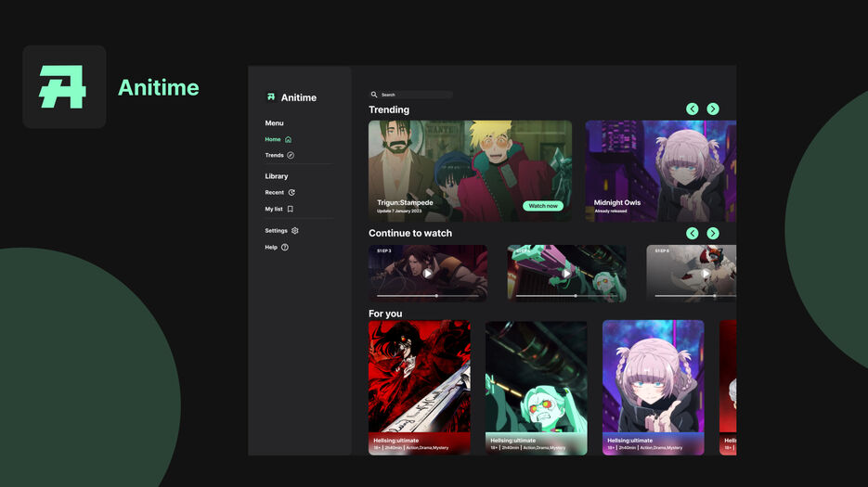The height and width of the screenshot is (487, 868).
Task: Click the Settings gear icon
Action: coord(295,231)
